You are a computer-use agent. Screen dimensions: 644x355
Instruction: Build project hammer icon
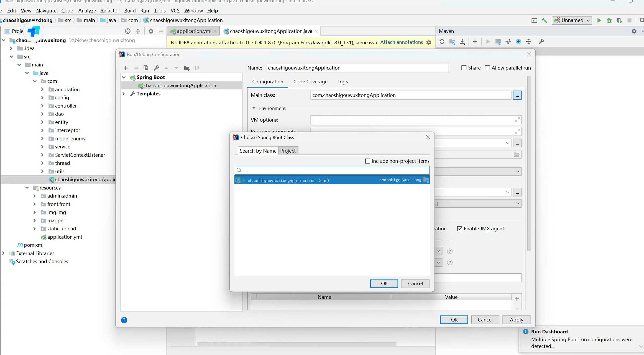tap(544, 20)
